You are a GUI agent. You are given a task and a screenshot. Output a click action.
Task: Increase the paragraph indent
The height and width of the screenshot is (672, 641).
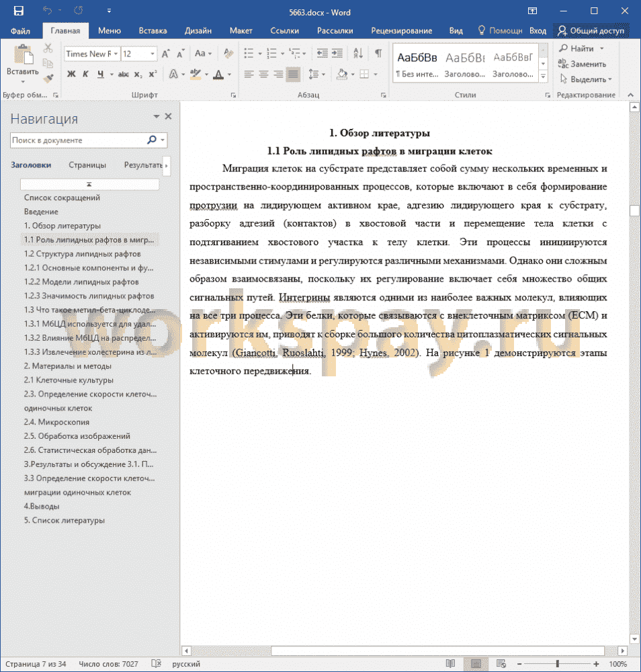click(338, 53)
